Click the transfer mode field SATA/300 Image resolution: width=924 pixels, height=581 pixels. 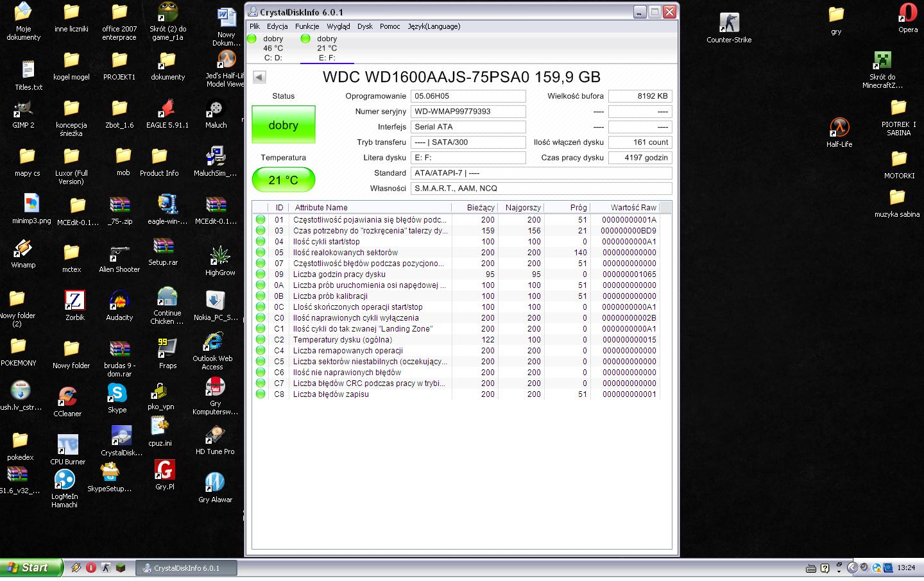468,142
